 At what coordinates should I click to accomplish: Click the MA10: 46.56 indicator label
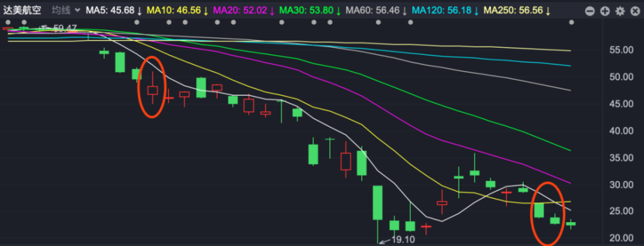[x=178, y=10]
